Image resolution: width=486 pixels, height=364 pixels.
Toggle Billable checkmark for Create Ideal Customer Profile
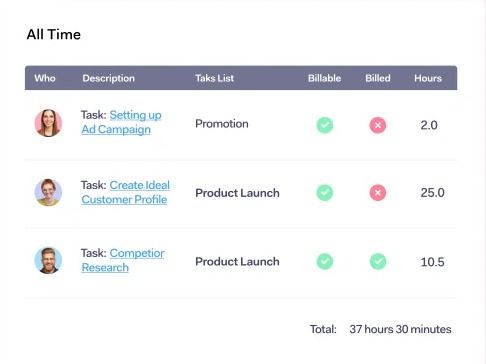point(325,193)
